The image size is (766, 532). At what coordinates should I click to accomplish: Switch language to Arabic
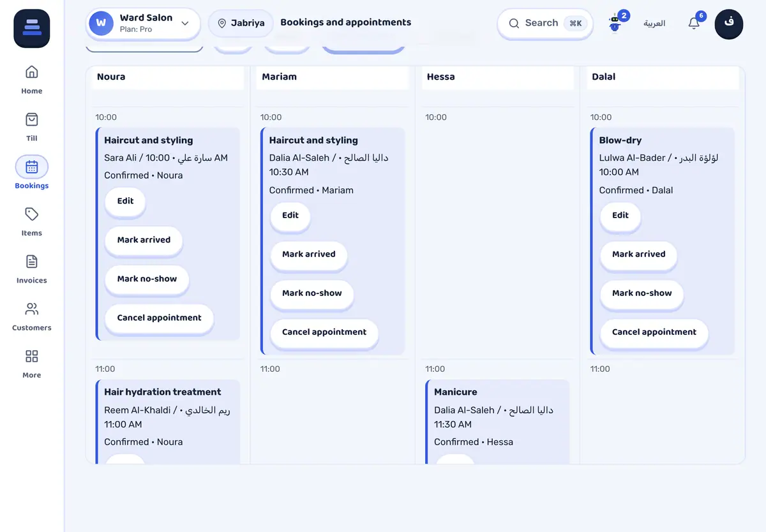[x=654, y=24]
